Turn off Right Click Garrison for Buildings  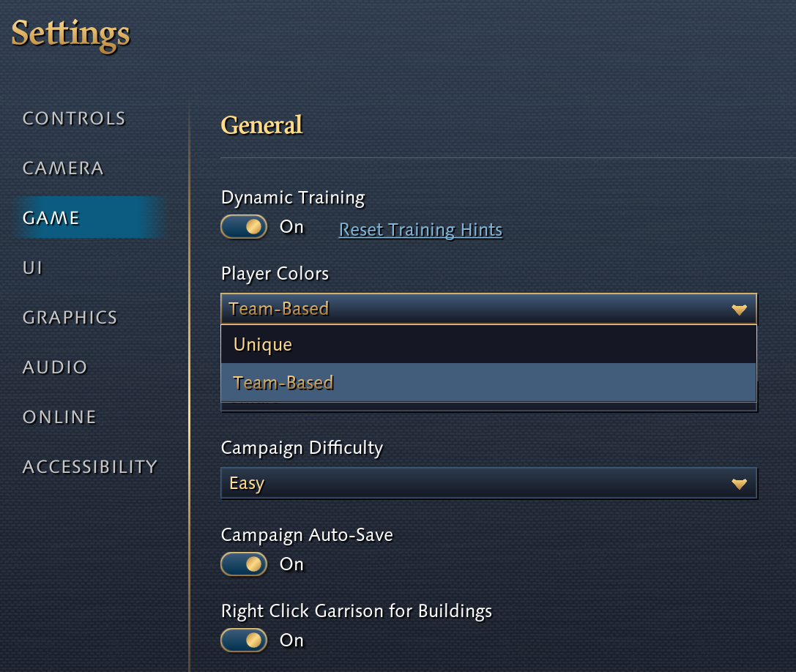[x=244, y=640]
